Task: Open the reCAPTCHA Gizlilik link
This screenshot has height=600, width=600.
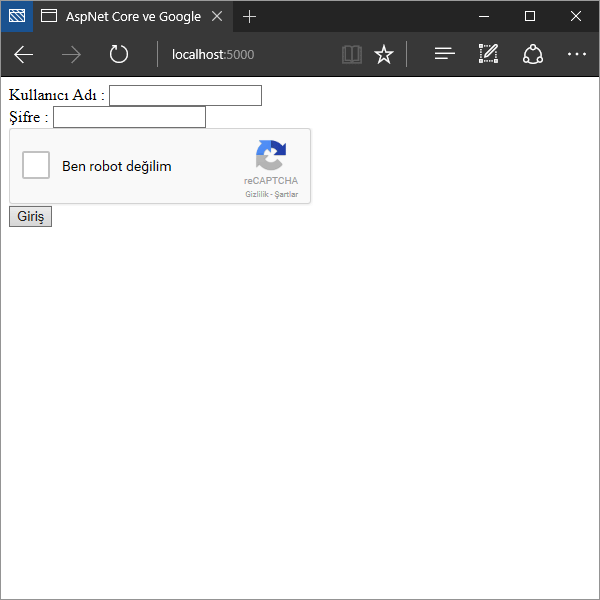Action: (257, 195)
